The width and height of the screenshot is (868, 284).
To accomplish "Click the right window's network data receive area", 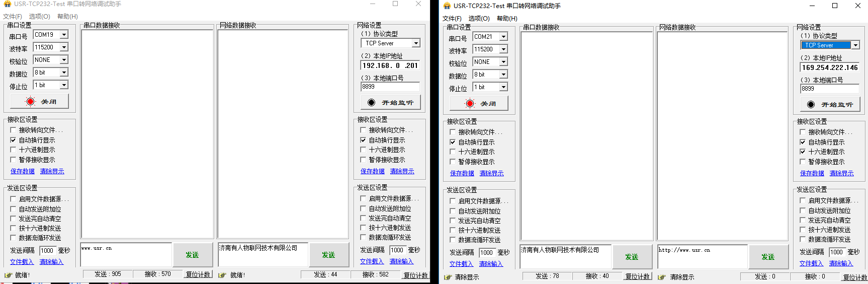I will (723, 136).
